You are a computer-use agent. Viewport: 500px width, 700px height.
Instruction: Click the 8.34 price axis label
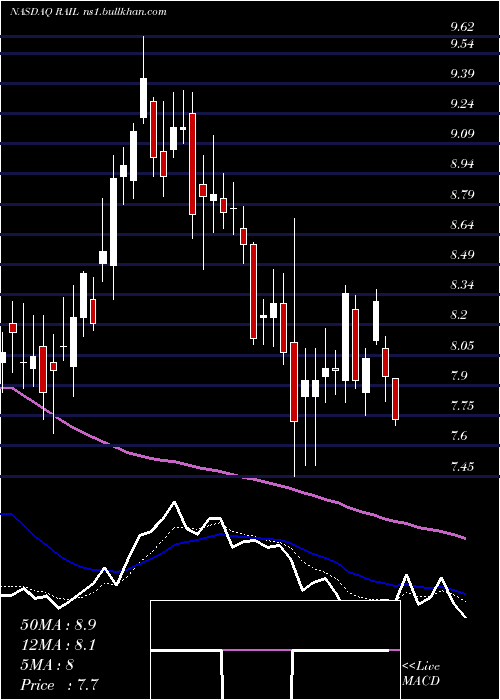pos(462,285)
